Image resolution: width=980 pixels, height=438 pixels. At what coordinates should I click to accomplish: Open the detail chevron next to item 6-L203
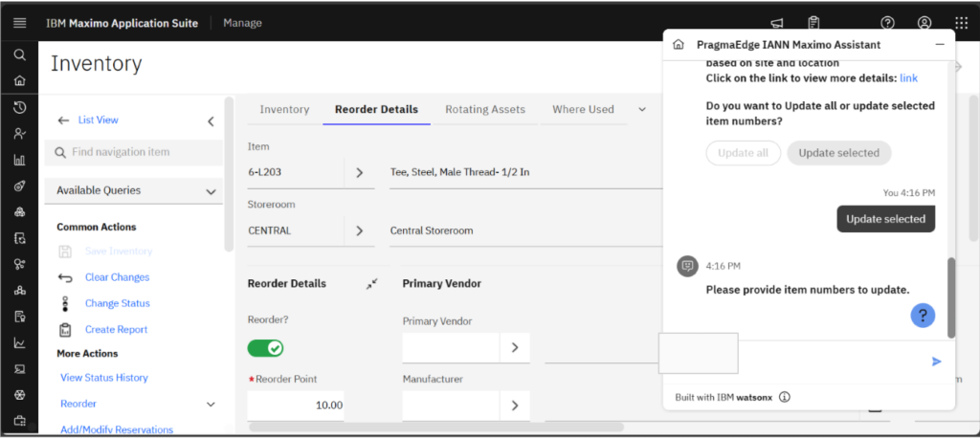pos(360,172)
